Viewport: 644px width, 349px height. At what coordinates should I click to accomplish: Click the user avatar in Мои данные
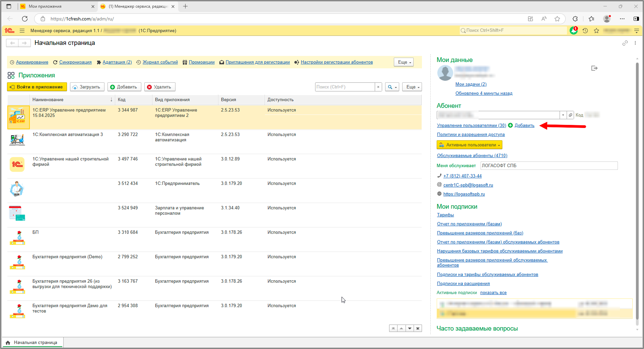445,73
